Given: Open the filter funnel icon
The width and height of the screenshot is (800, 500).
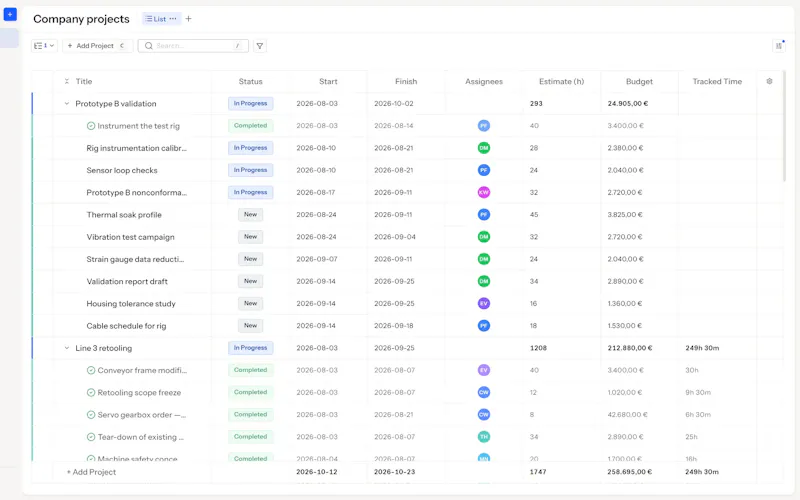Looking at the screenshot, I should pyautogui.click(x=260, y=46).
